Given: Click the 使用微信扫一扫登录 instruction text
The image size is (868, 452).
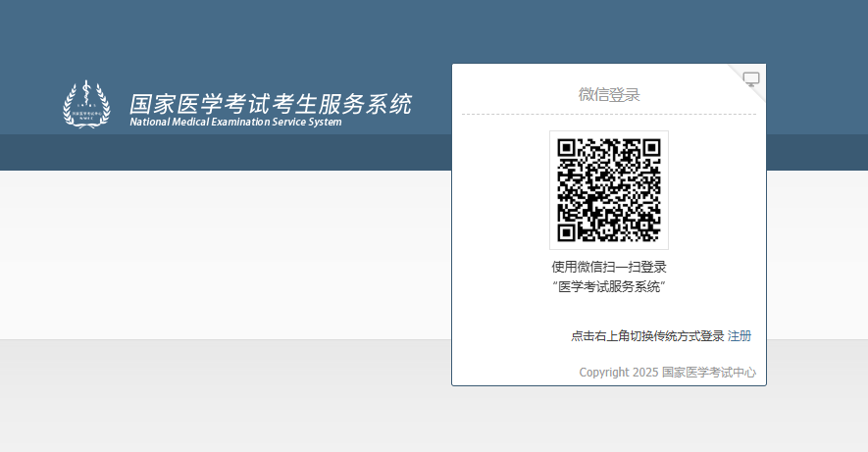Looking at the screenshot, I should [609, 267].
